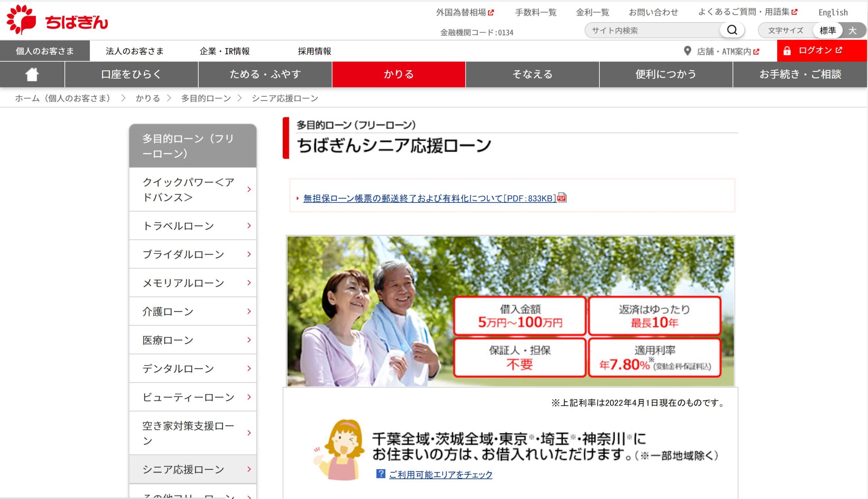Click the PDF icon beside the 無担保ローン link
Viewport: 868px width, 499px height.
[562, 197]
